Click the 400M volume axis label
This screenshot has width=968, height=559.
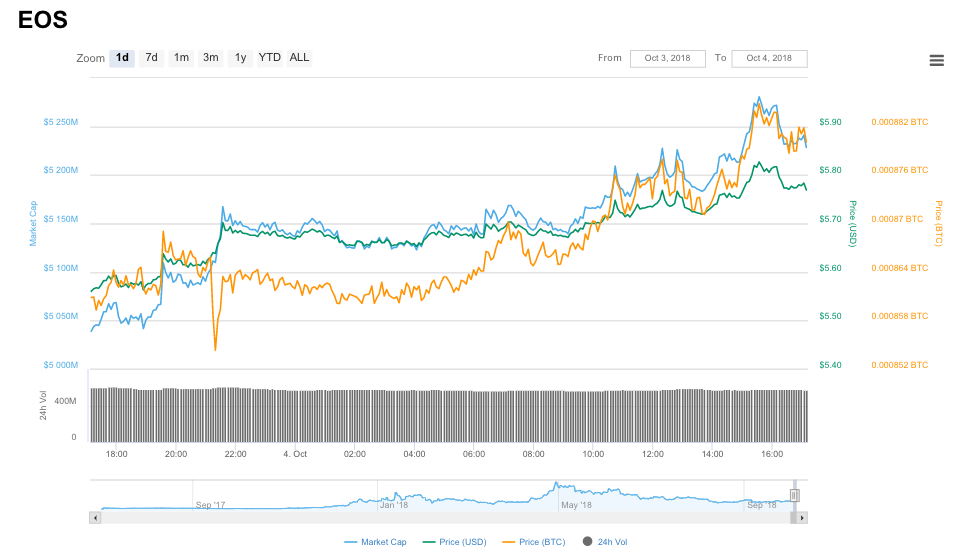(65, 401)
